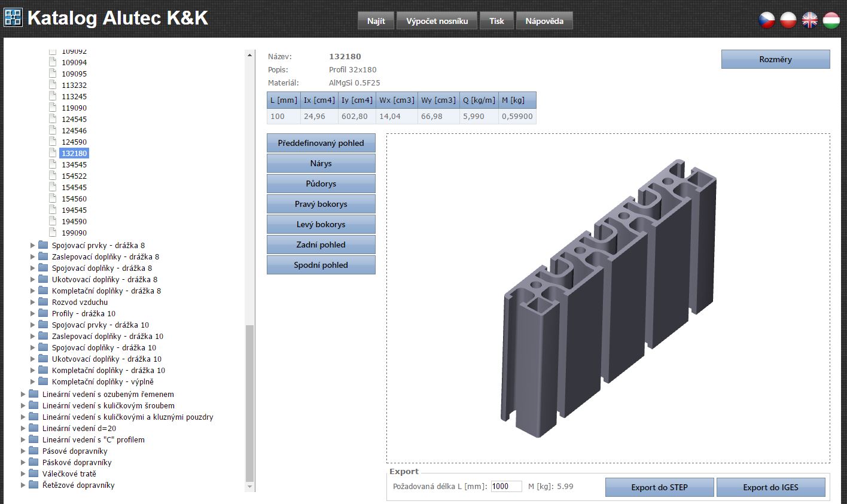Viewport: 847px width, 504px height.
Task: Open the Výpočet nosníku menu
Action: click(437, 21)
